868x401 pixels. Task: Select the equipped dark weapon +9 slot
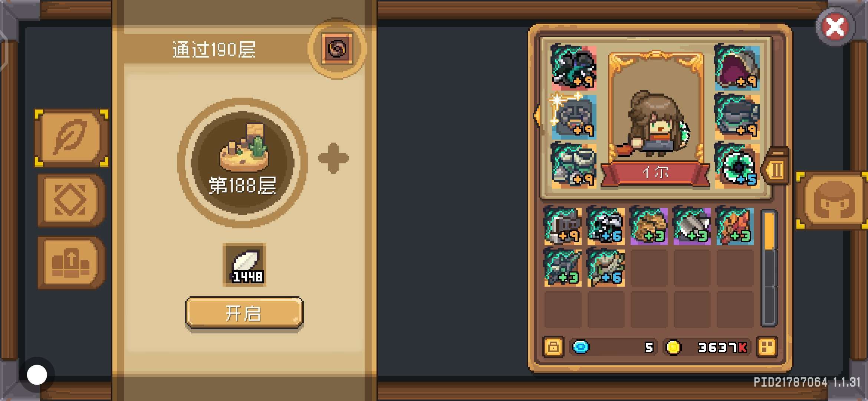(573, 68)
